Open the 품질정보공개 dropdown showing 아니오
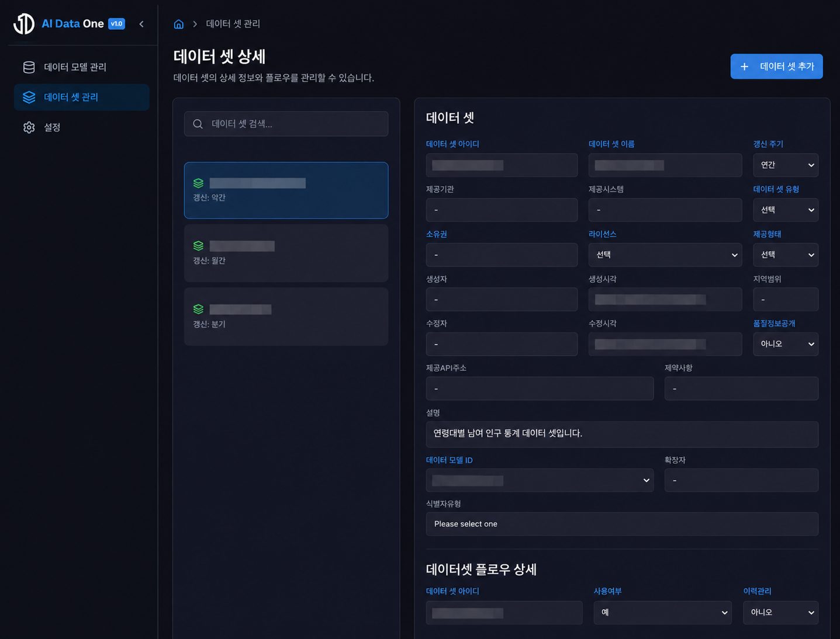 tap(786, 344)
